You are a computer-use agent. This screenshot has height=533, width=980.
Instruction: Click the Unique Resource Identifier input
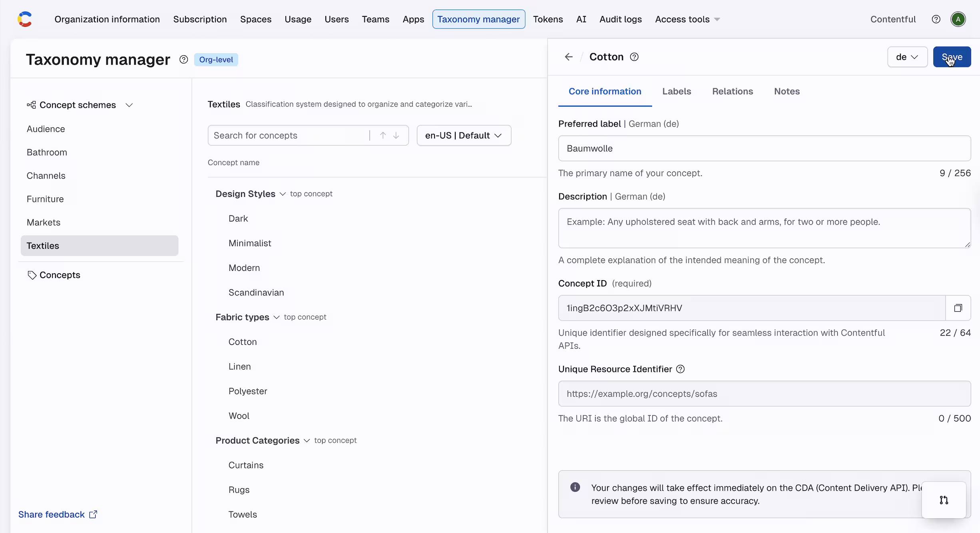pos(764,394)
